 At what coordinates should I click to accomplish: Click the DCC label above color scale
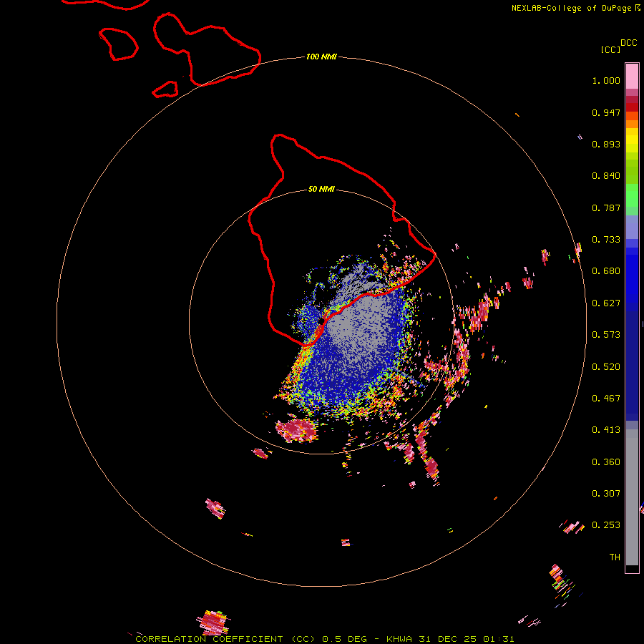pyautogui.click(x=628, y=43)
